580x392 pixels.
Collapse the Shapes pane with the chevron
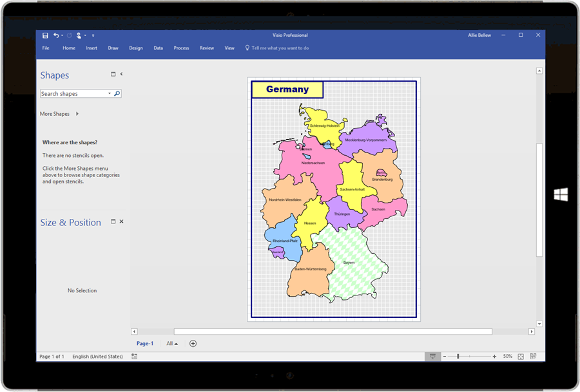pyautogui.click(x=121, y=74)
